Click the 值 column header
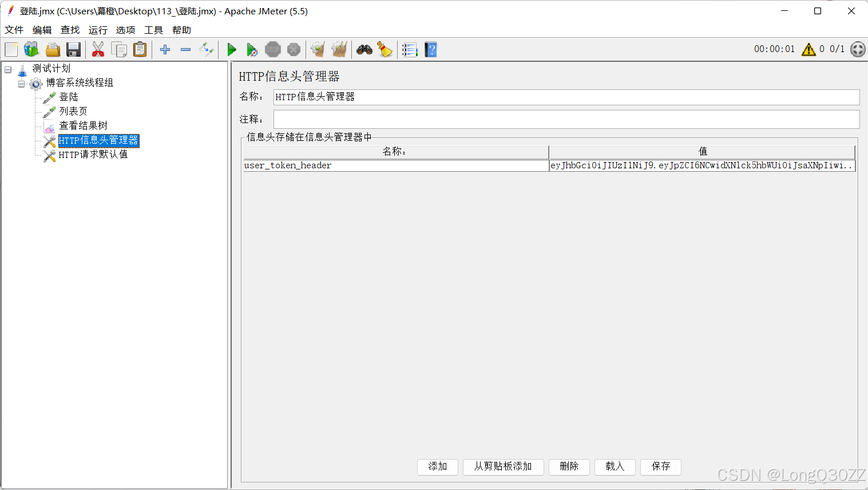The width and height of the screenshot is (868, 490). [702, 152]
